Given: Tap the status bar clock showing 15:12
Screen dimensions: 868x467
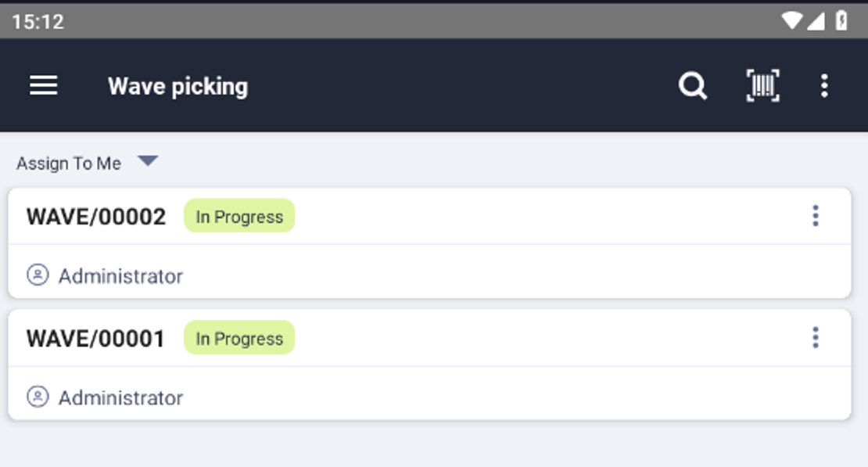Looking at the screenshot, I should pos(38,22).
